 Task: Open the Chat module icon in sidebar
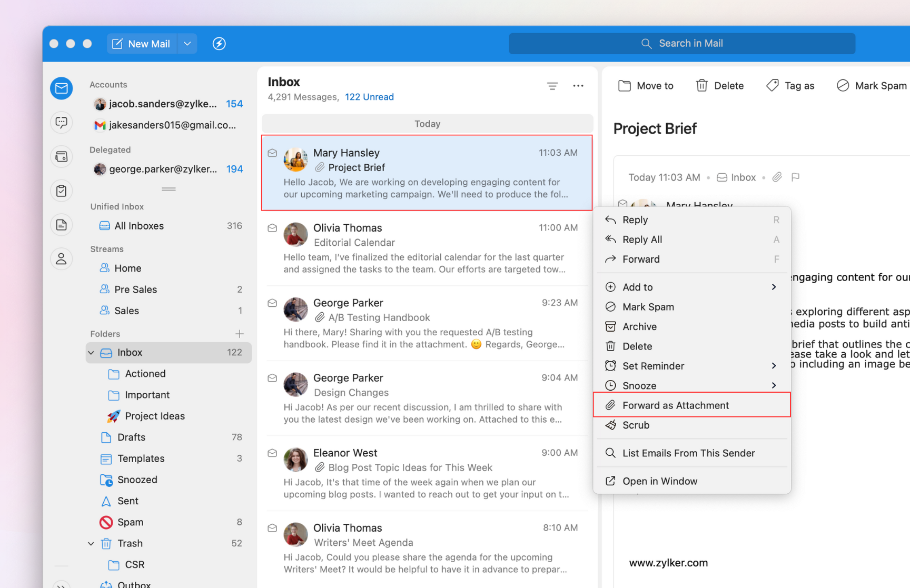[x=62, y=123]
